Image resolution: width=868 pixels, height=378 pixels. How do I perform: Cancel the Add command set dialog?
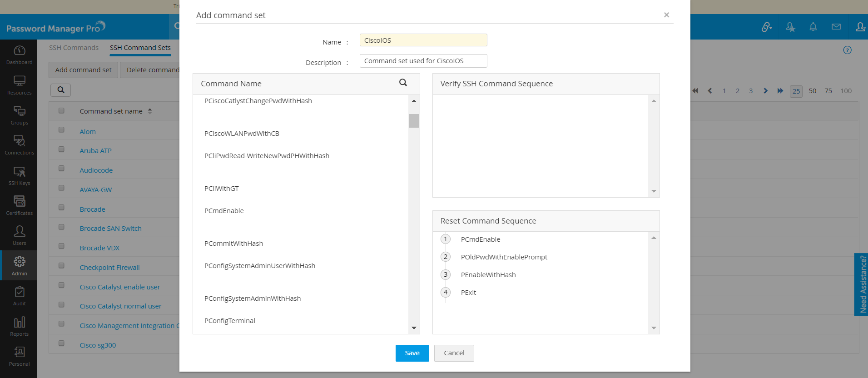[x=454, y=353]
